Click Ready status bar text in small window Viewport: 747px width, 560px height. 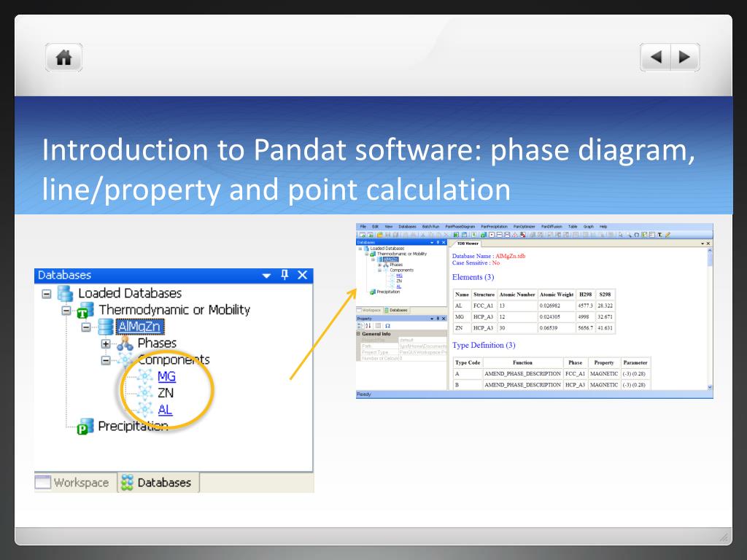[x=363, y=394]
